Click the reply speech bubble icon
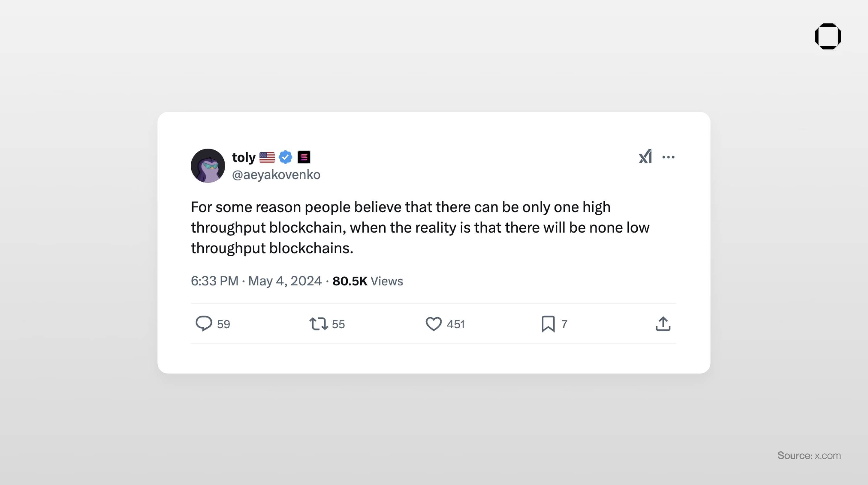The height and width of the screenshot is (485, 868). pyautogui.click(x=203, y=324)
